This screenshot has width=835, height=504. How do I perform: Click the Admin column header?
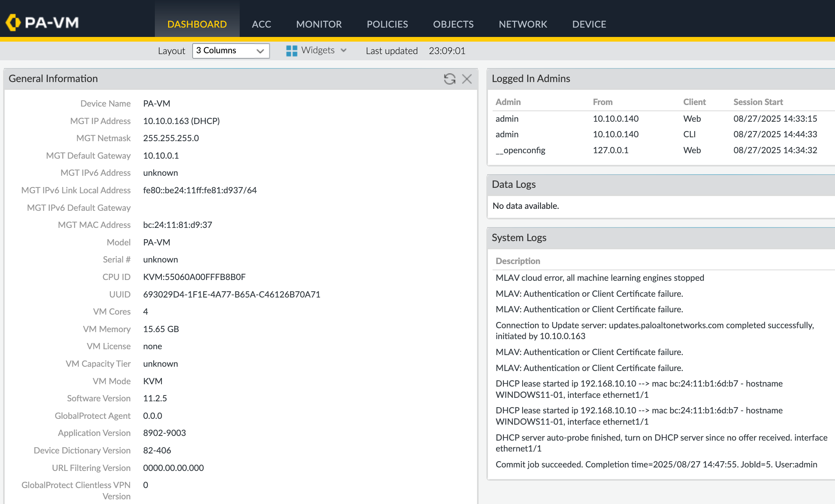pyautogui.click(x=508, y=102)
